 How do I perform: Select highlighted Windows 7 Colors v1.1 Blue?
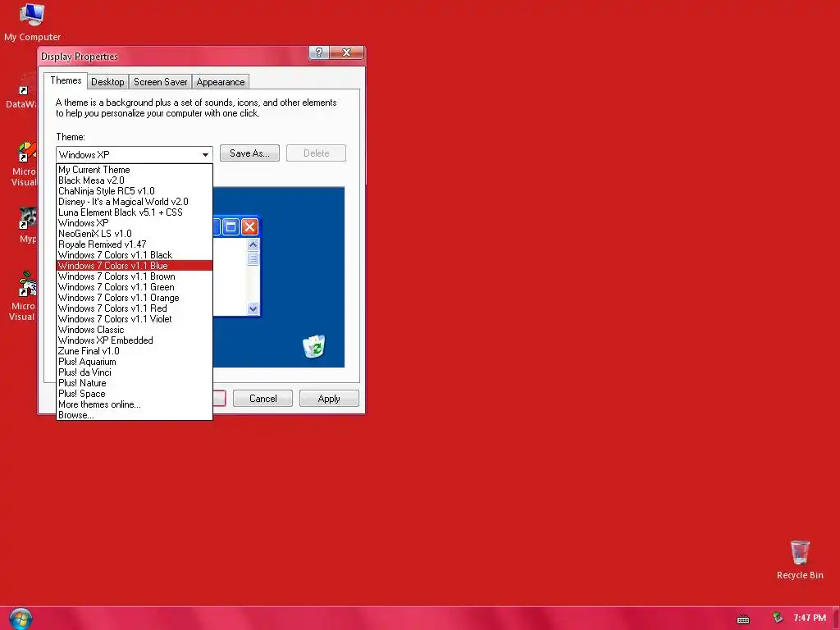coord(135,266)
